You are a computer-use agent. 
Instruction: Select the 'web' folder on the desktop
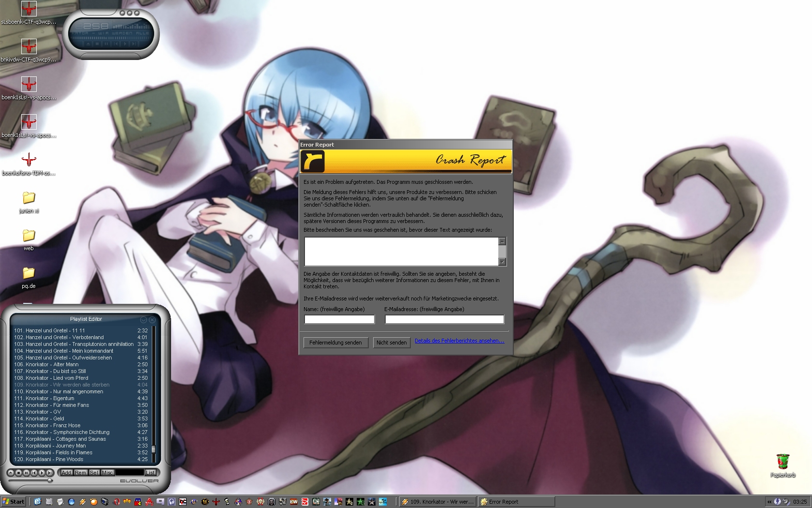click(29, 236)
